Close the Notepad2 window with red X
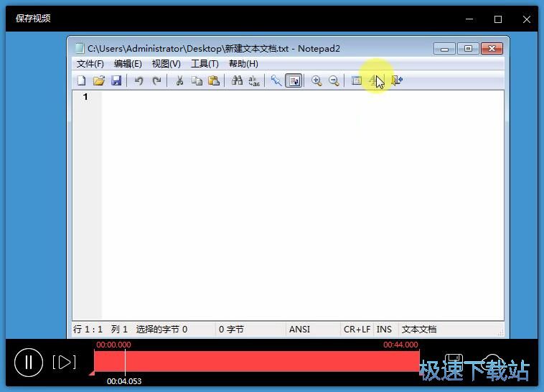This screenshot has height=392, width=544. [x=492, y=49]
